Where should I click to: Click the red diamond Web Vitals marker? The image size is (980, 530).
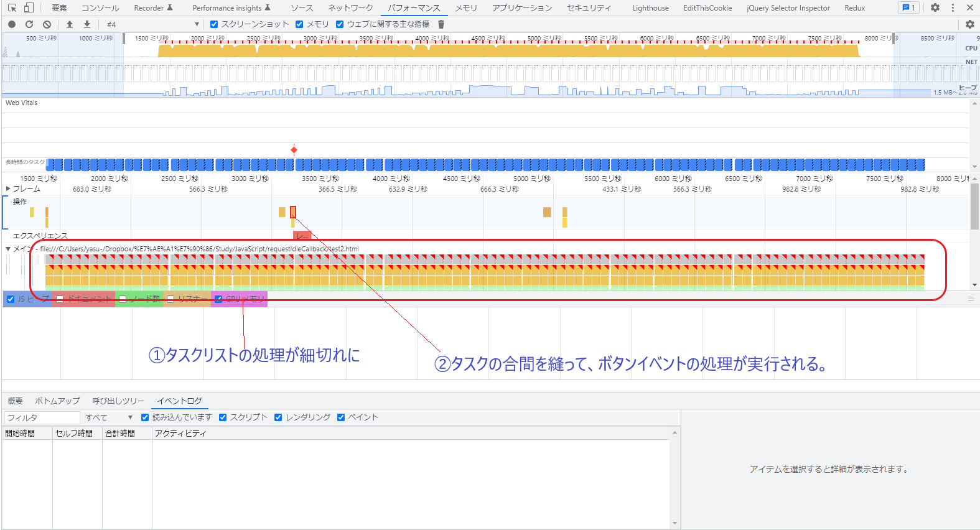pyautogui.click(x=294, y=150)
